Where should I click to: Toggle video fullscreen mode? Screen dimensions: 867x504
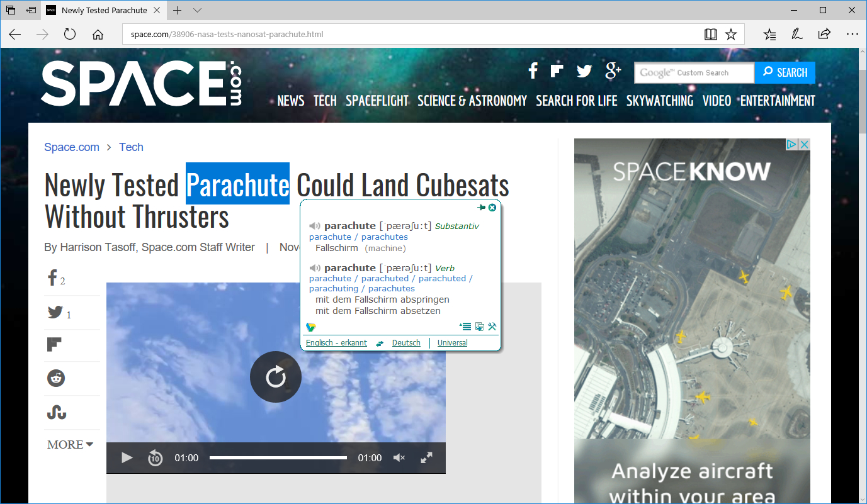[426, 458]
